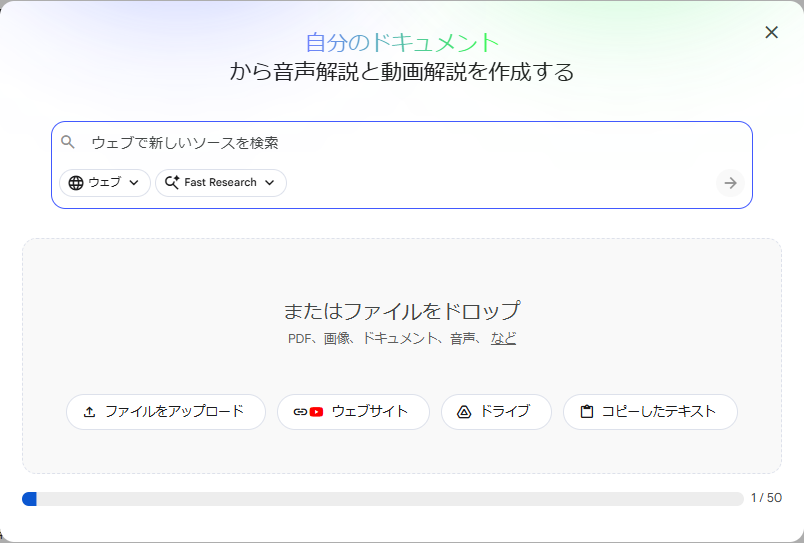Click the Fast Research sparkle search icon
The width and height of the screenshot is (804, 543).
click(172, 183)
